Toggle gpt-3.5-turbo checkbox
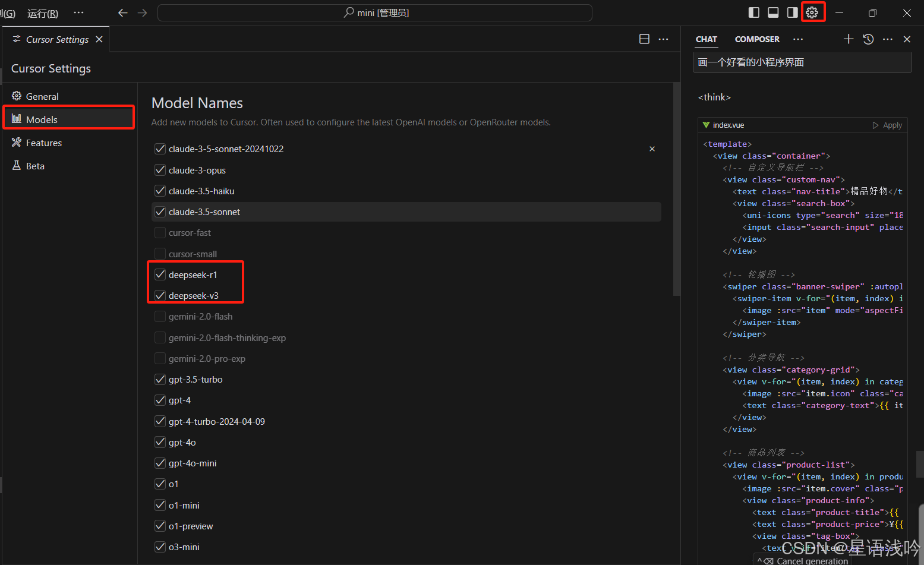Image resolution: width=924 pixels, height=565 pixels. click(x=160, y=379)
